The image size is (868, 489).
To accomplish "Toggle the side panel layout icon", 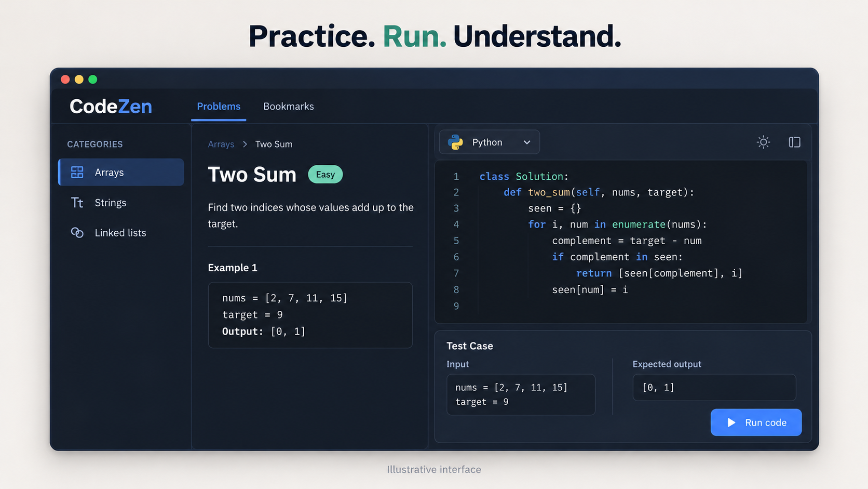I will [794, 142].
